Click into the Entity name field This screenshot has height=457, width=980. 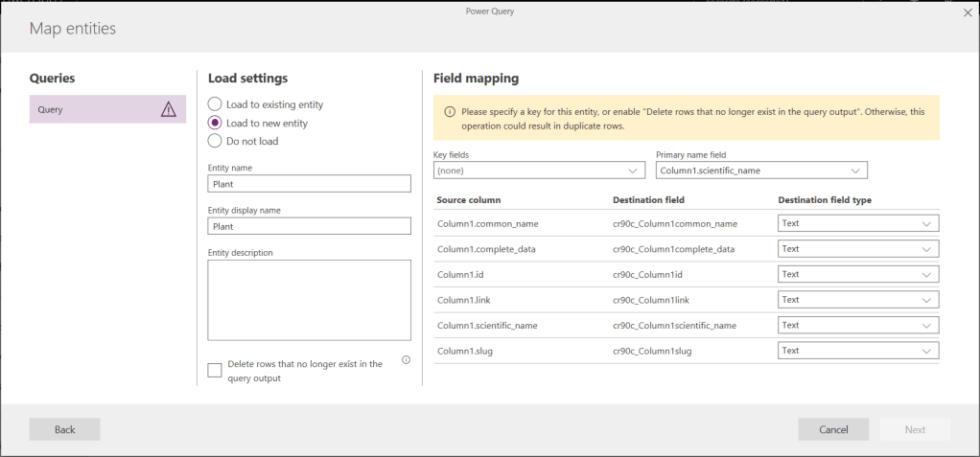(x=309, y=184)
